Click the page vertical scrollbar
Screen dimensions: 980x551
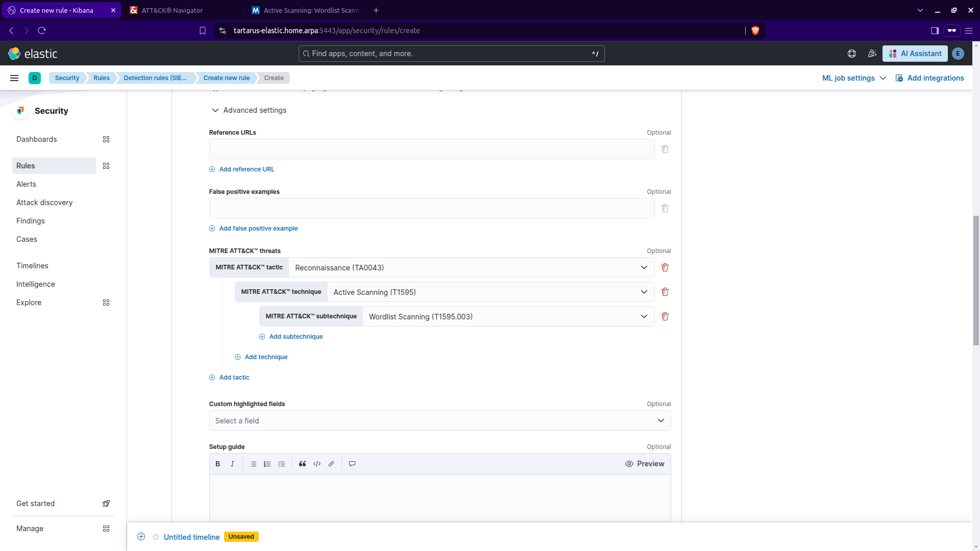click(976, 281)
